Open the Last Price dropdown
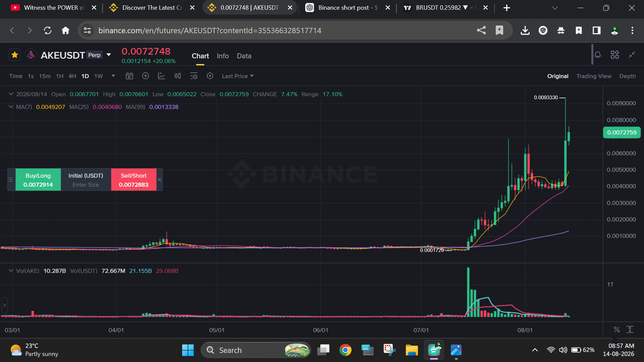 [238, 76]
